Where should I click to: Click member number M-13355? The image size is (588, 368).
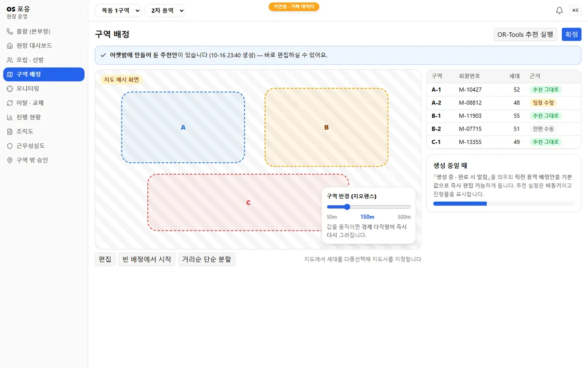(x=470, y=142)
